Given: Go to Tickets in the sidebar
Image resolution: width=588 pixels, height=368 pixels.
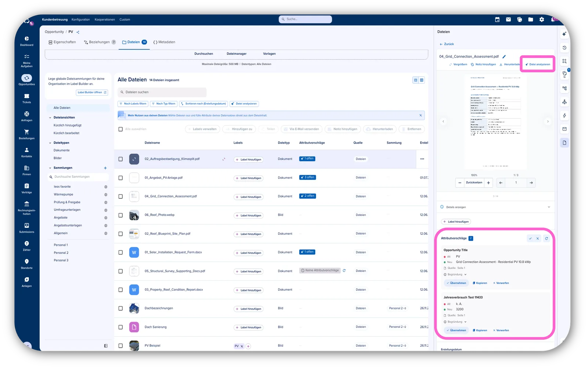Looking at the screenshot, I should [26, 98].
